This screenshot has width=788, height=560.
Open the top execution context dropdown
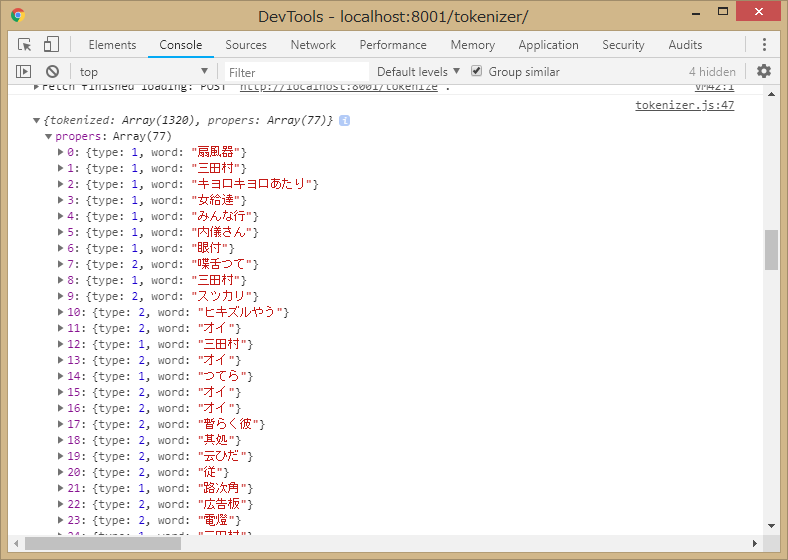(143, 72)
